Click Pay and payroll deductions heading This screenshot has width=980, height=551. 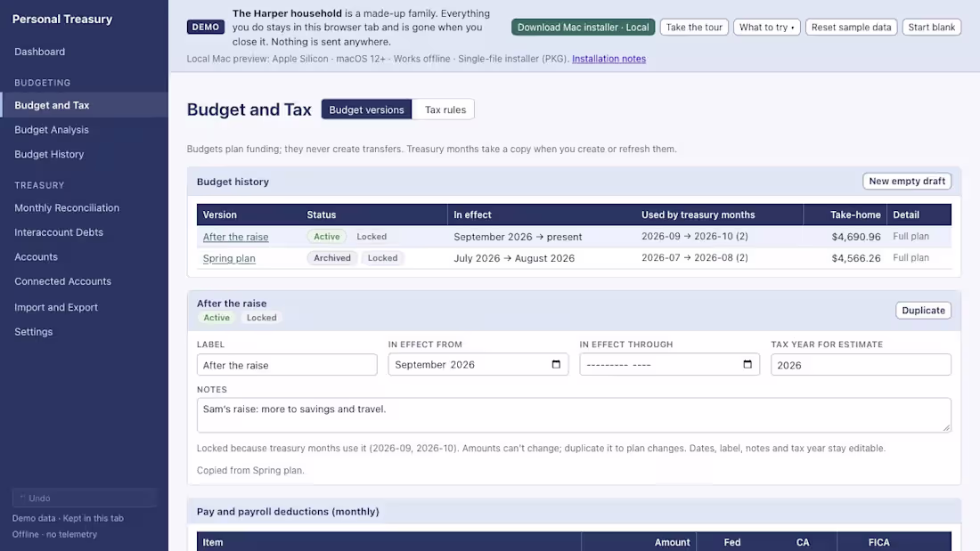pyautogui.click(x=288, y=512)
